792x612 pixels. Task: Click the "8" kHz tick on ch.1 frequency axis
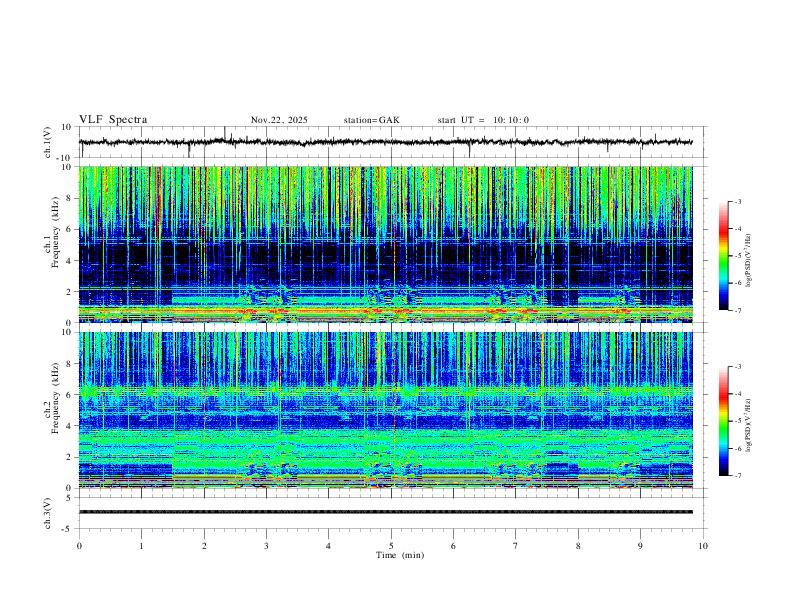[x=69, y=198]
